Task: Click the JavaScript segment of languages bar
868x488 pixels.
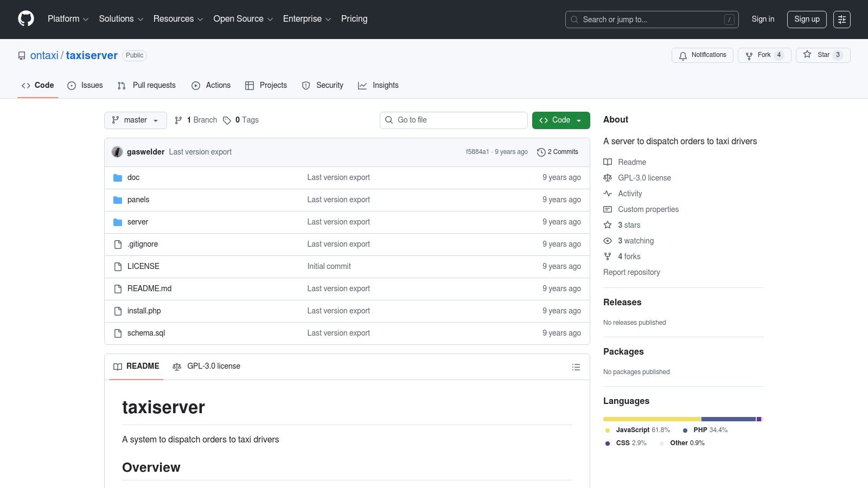Action: click(652, 419)
